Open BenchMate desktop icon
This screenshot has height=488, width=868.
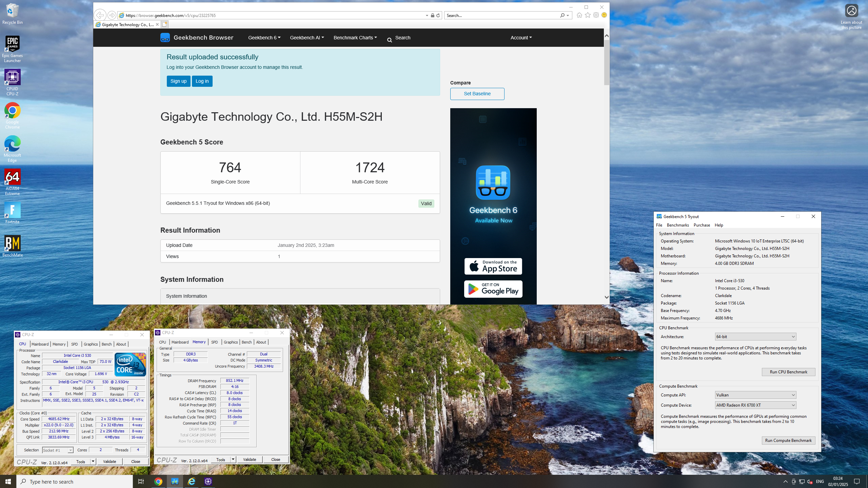tap(12, 246)
